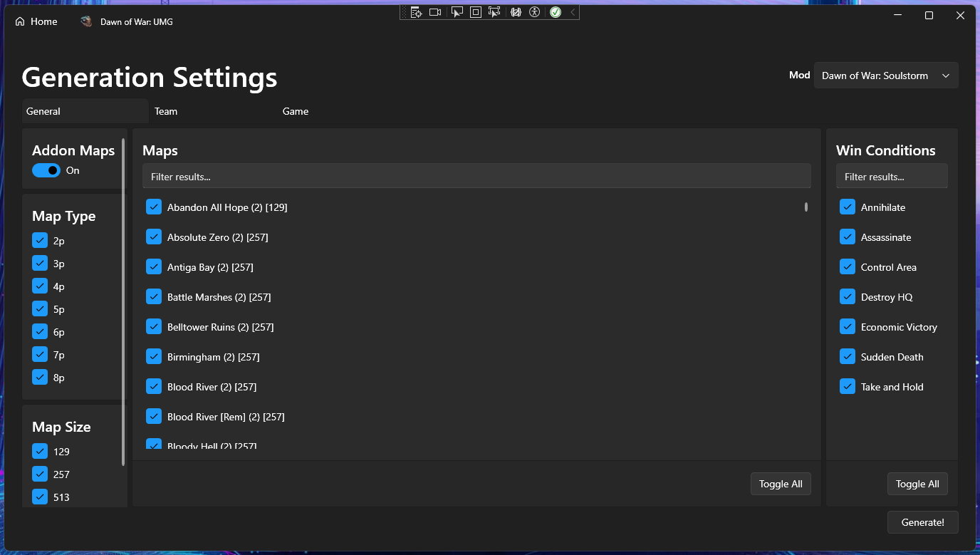The height and width of the screenshot is (555, 980).
Task: Uncheck Destroy HQ win condition
Action: 848,296
